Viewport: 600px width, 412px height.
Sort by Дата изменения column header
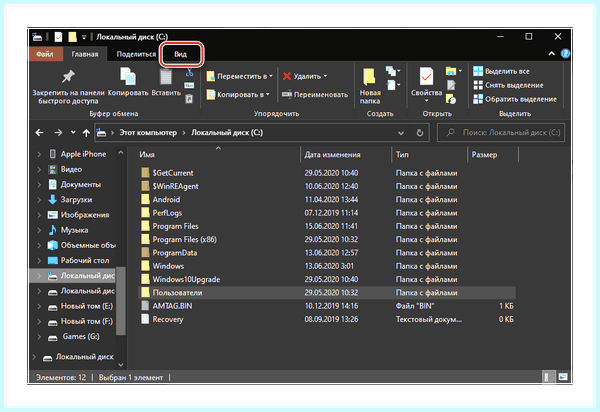click(x=332, y=155)
